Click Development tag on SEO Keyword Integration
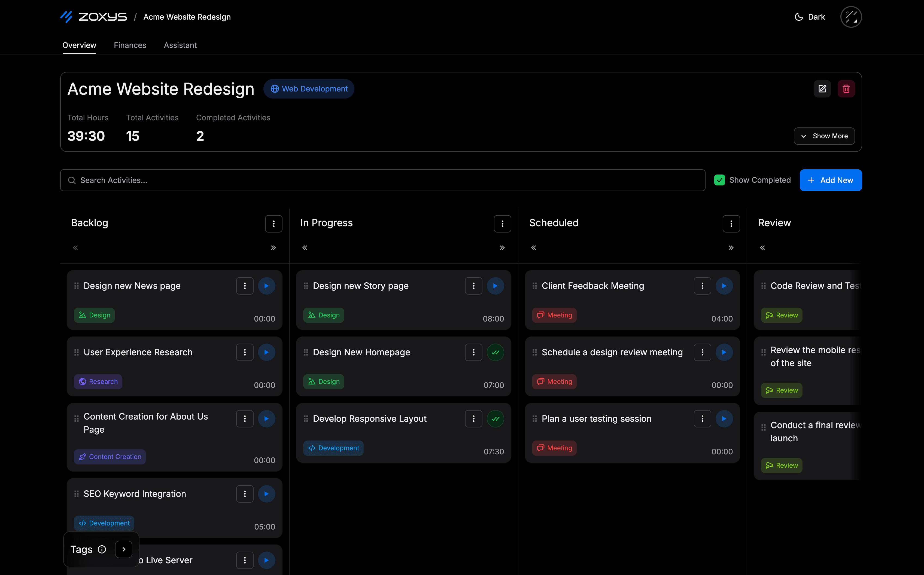The height and width of the screenshot is (575, 924). click(x=104, y=523)
